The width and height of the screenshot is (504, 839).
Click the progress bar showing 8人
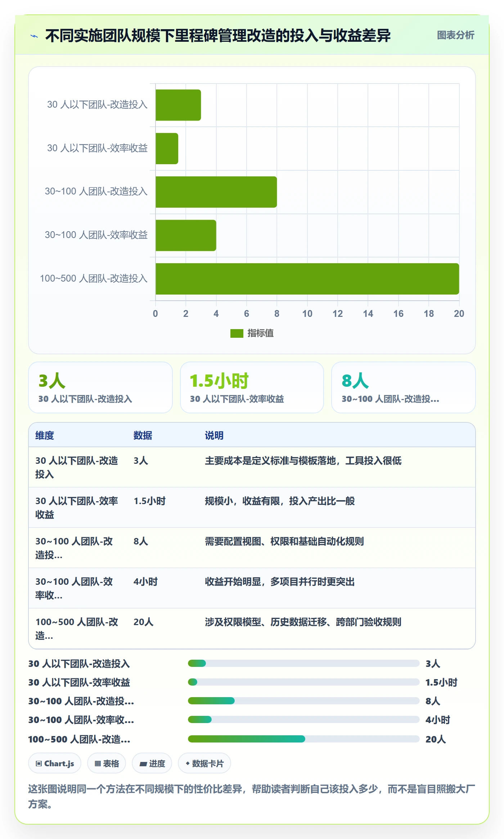click(x=304, y=701)
